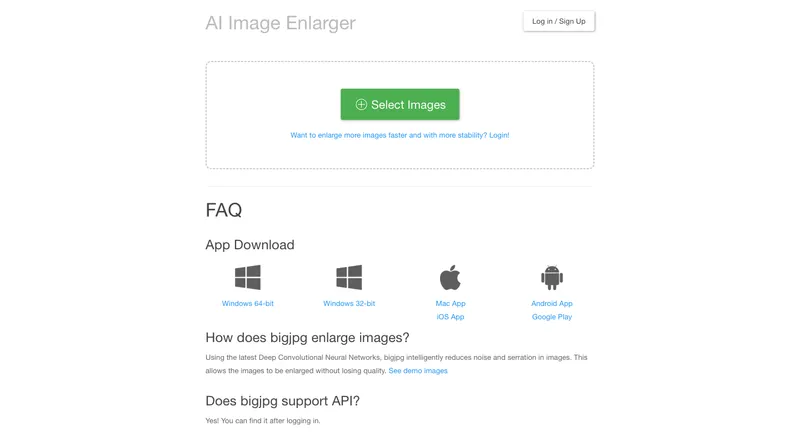Open the See demo images link
The width and height of the screenshot is (800, 433).
click(x=418, y=371)
